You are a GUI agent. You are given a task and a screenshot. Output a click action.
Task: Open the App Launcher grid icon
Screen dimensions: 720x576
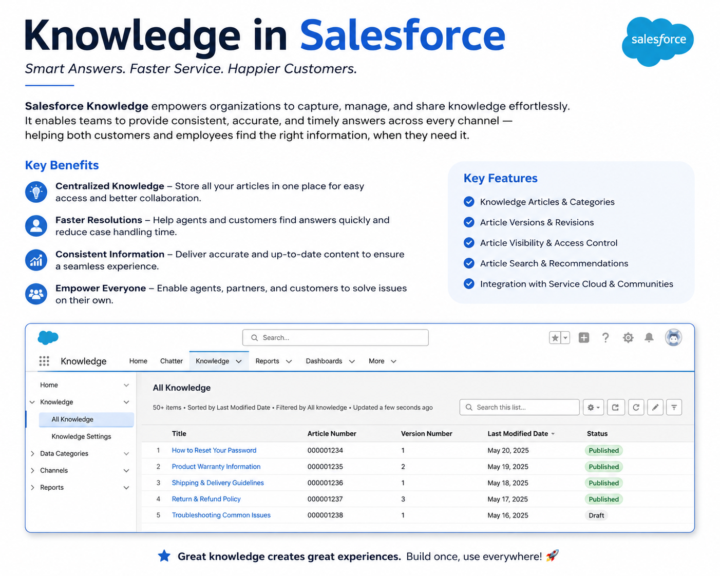pos(44,361)
